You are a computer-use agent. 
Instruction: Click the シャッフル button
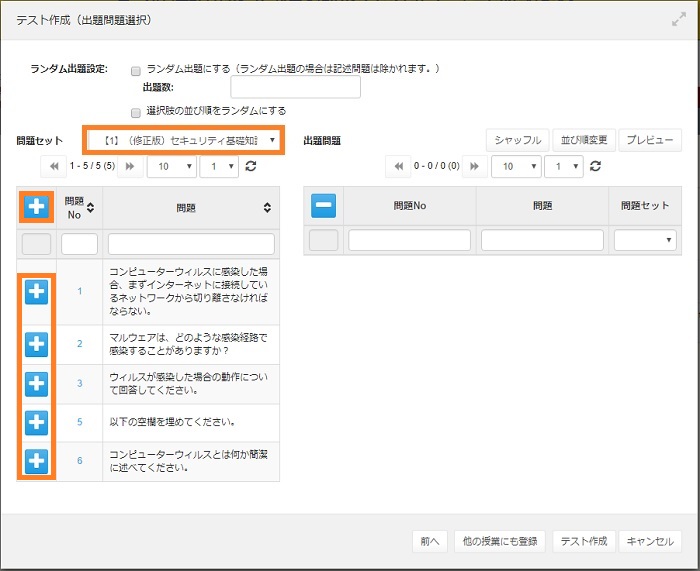pyautogui.click(x=518, y=140)
